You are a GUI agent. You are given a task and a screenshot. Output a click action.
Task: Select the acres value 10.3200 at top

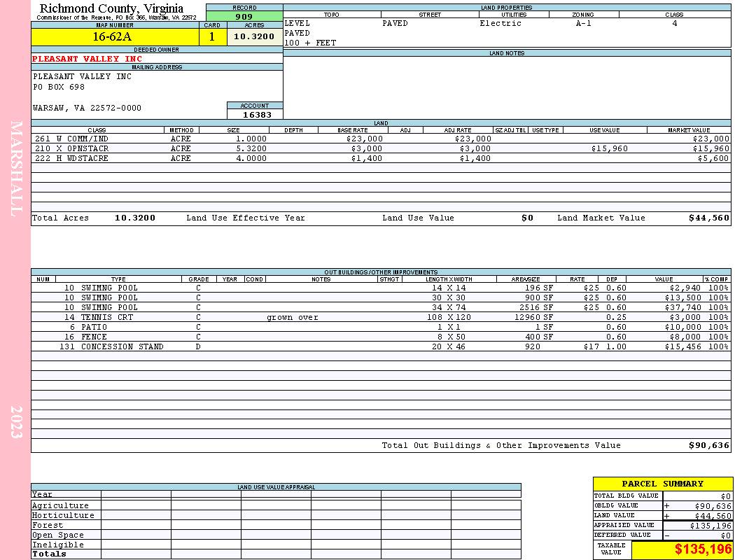click(255, 37)
